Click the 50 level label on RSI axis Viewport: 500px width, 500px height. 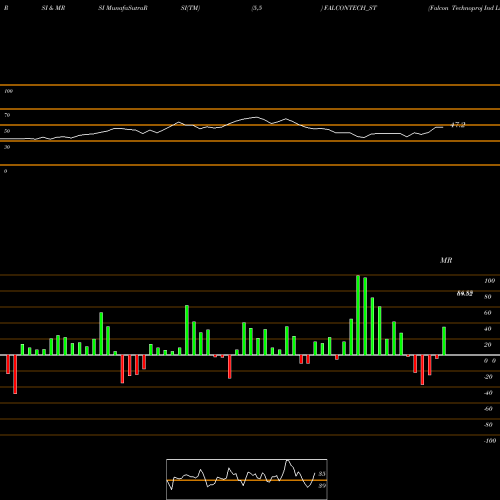tap(7, 131)
